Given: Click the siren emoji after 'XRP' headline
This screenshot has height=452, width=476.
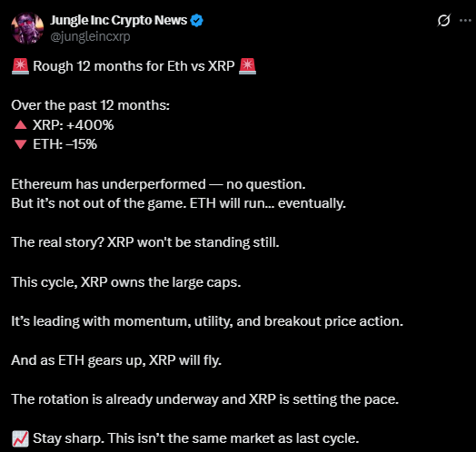Looking at the screenshot, I should [x=247, y=66].
